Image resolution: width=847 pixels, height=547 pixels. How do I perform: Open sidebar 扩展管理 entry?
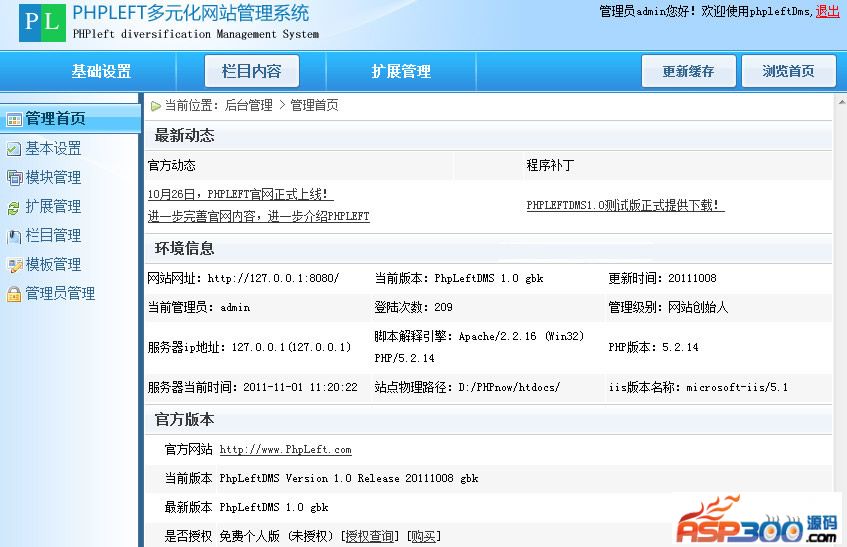(53, 206)
